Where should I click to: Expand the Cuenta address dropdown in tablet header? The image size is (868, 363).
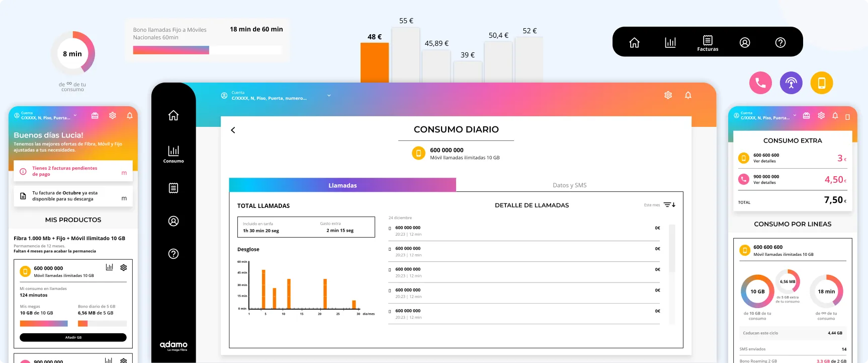329,95
